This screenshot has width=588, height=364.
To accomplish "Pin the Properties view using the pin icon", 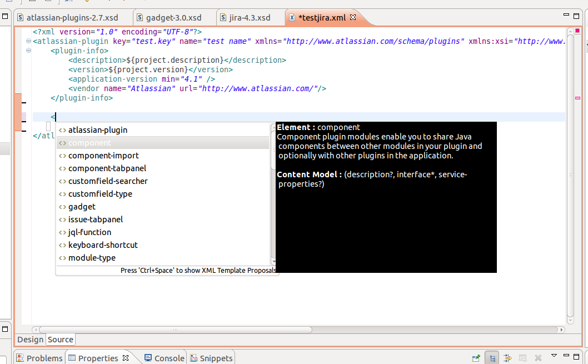I will point(476,358).
